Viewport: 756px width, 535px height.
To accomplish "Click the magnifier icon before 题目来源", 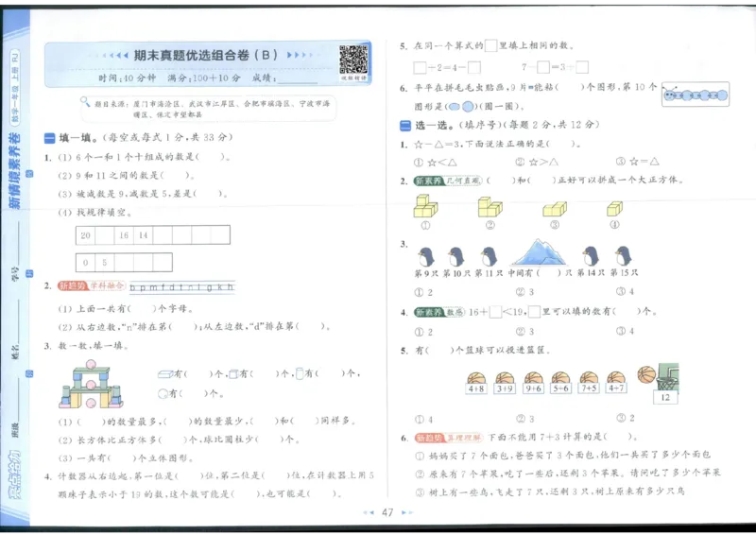I will pos(85,102).
